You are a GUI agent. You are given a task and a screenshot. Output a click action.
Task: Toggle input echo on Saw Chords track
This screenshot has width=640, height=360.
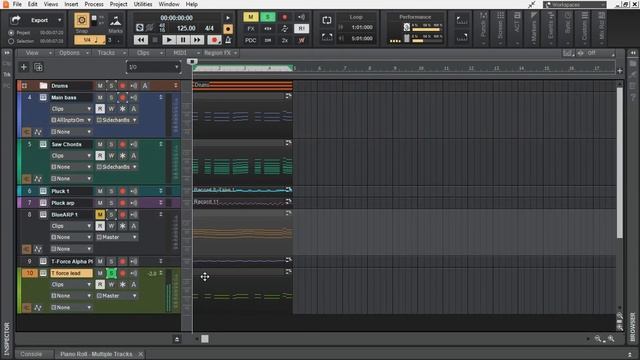(x=133, y=144)
